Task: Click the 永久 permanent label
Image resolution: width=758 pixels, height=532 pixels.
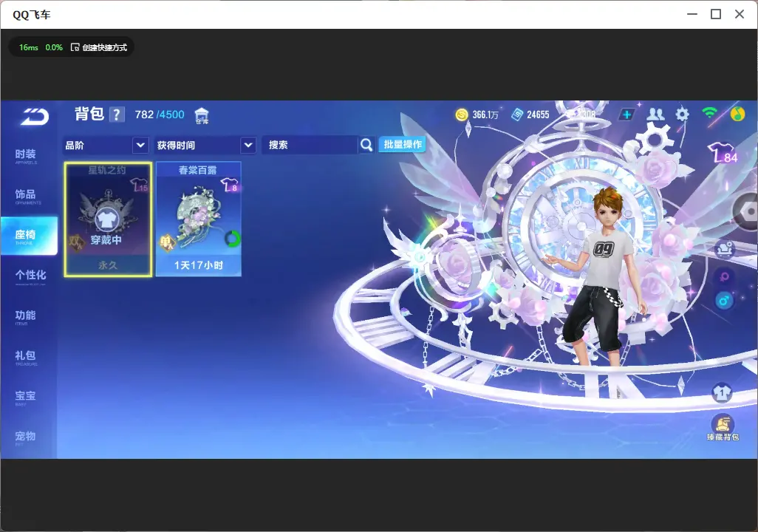Action: click(108, 265)
